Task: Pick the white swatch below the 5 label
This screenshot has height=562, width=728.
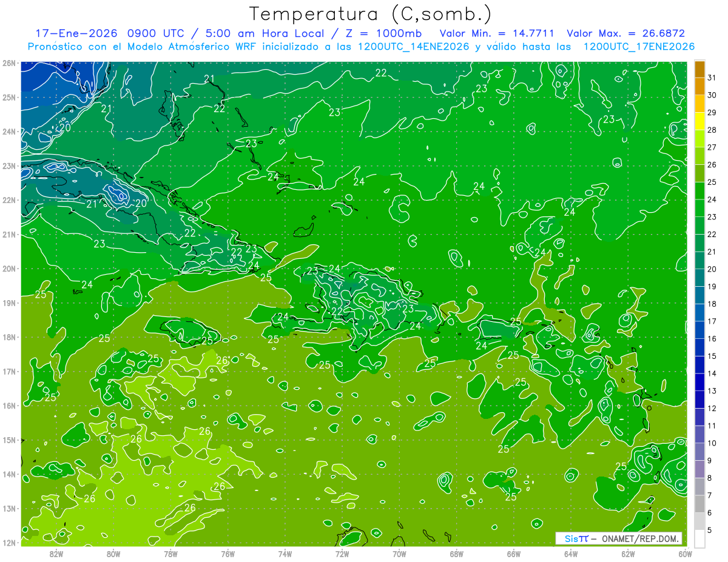Action: (x=699, y=538)
